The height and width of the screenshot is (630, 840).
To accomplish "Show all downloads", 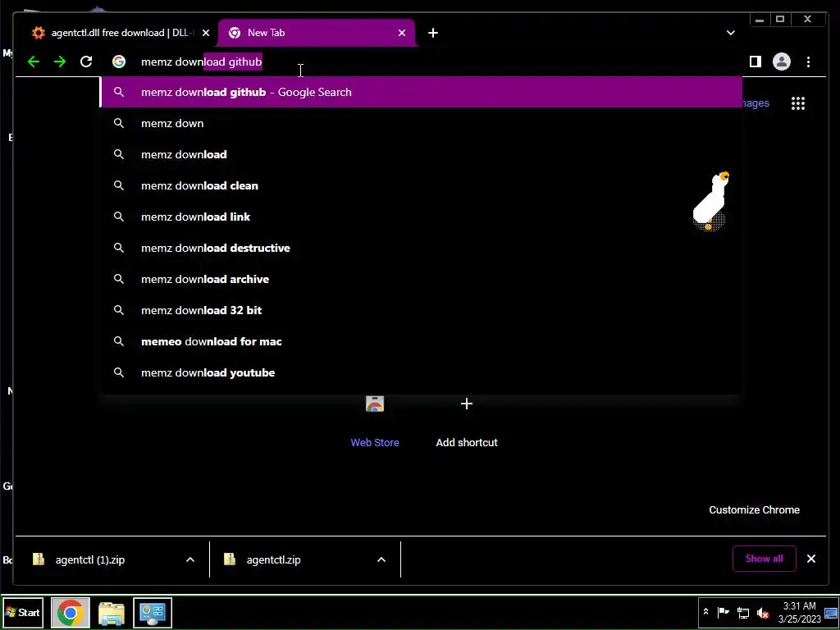I will [x=764, y=558].
